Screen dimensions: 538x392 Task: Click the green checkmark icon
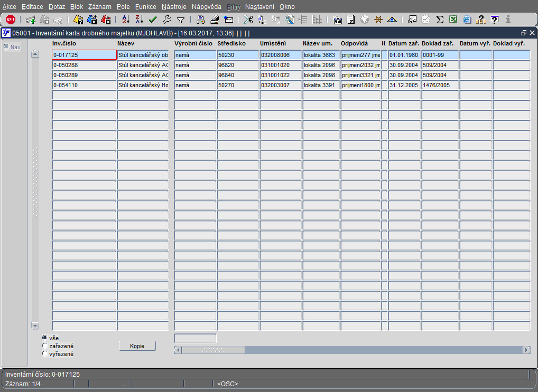153,20
